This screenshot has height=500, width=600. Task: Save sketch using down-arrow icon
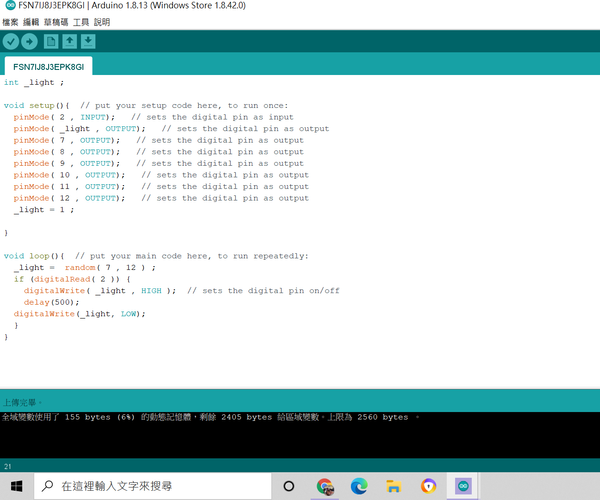tap(88, 41)
